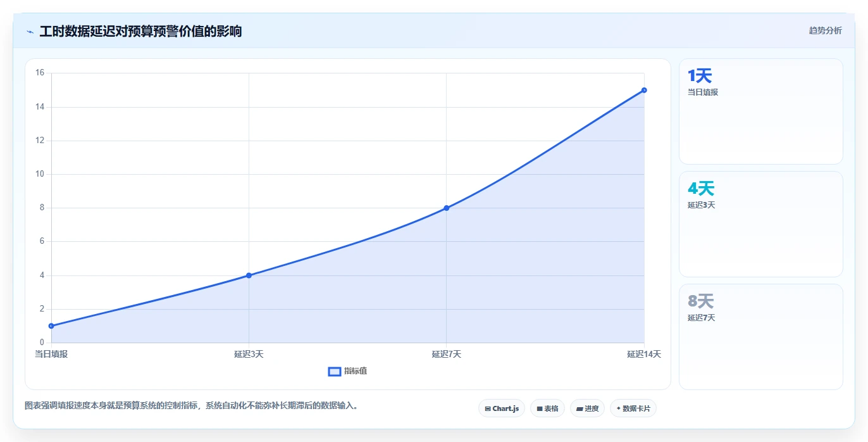868x442 pixels.
Task: Open the 4天 延迟3天 card
Action: [x=761, y=224]
